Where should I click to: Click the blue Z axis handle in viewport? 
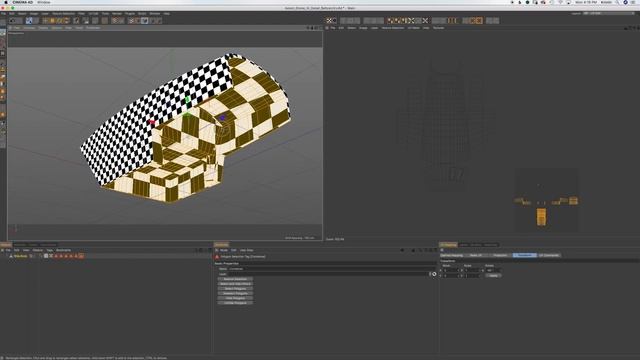pyautogui.click(x=222, y=118)
